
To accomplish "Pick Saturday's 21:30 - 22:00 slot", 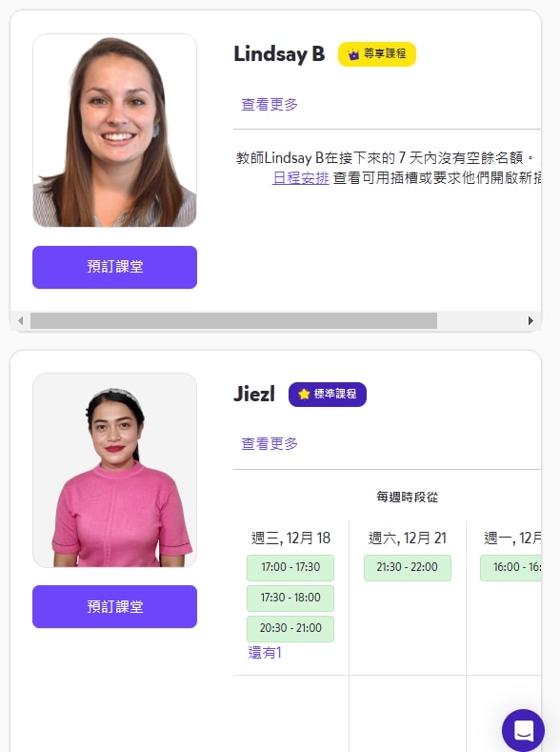I will click(408, 567).
